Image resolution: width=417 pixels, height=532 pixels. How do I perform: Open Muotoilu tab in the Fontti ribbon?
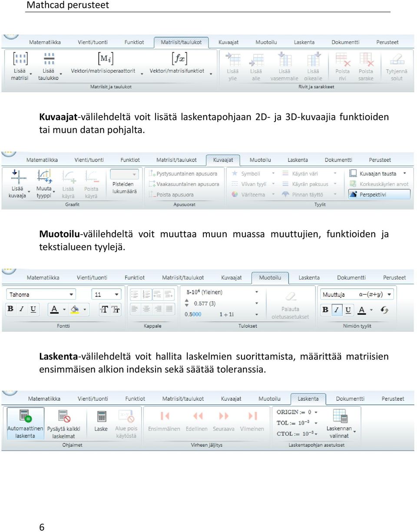pyautogui.click(x=270, y=277)
